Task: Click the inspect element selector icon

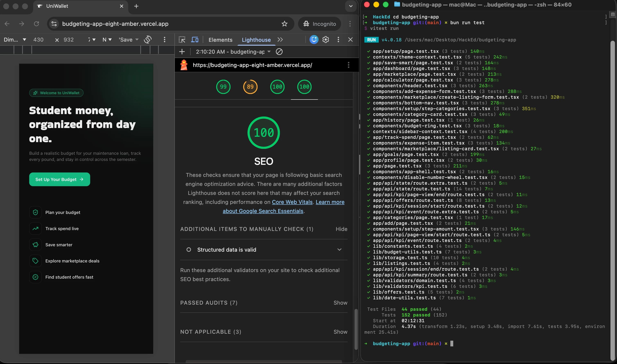Action: [182, 40]
